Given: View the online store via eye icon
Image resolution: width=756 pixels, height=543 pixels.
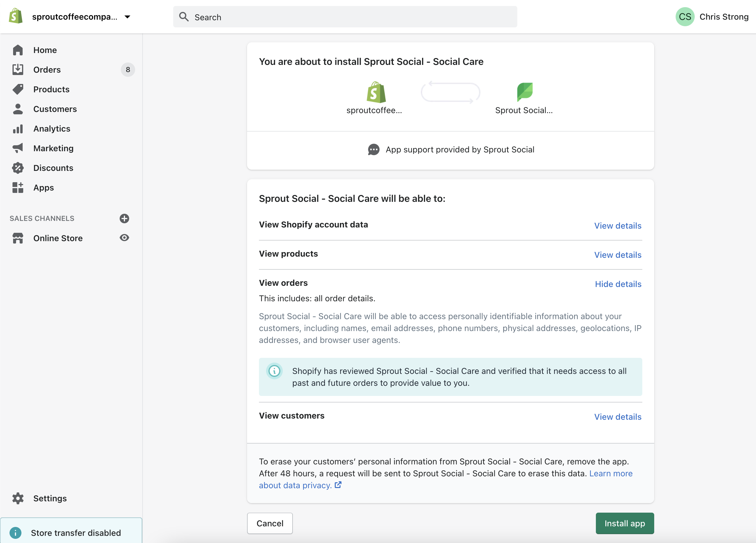Looking at the screenshot, I should point(124,238).
